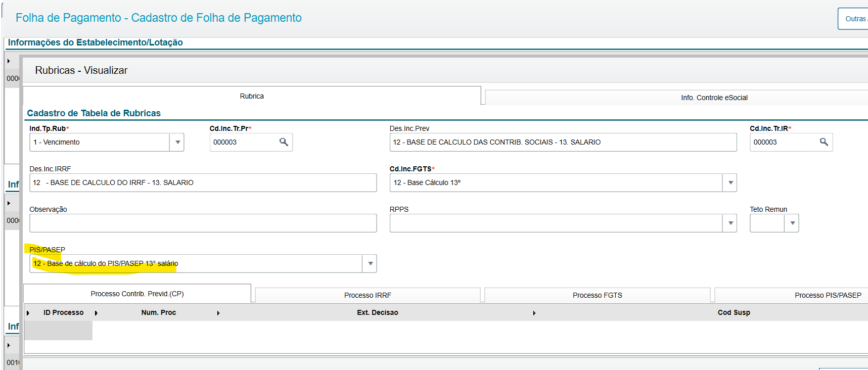Click the Observação text field
Screen dimensions: 868x370
203,223
